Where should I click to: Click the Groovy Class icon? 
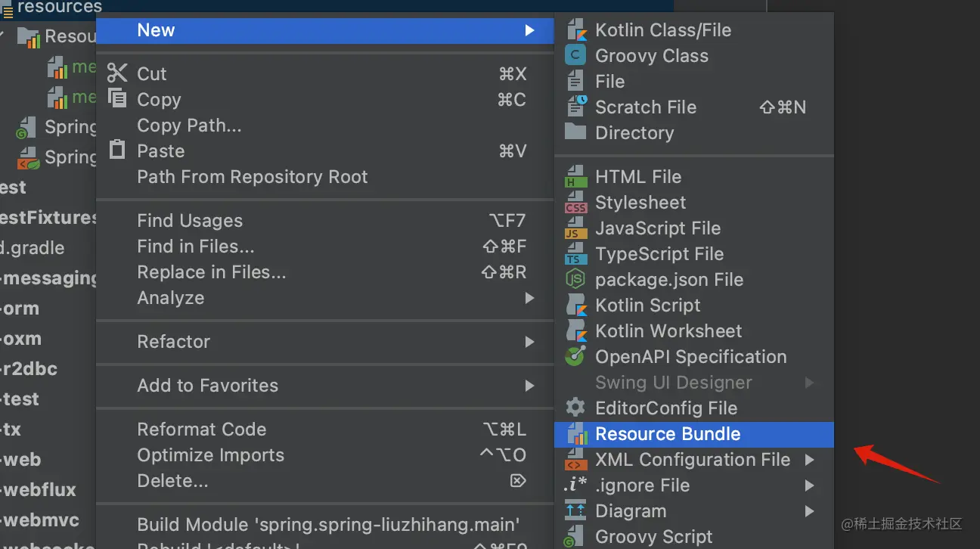click(576, 56)
